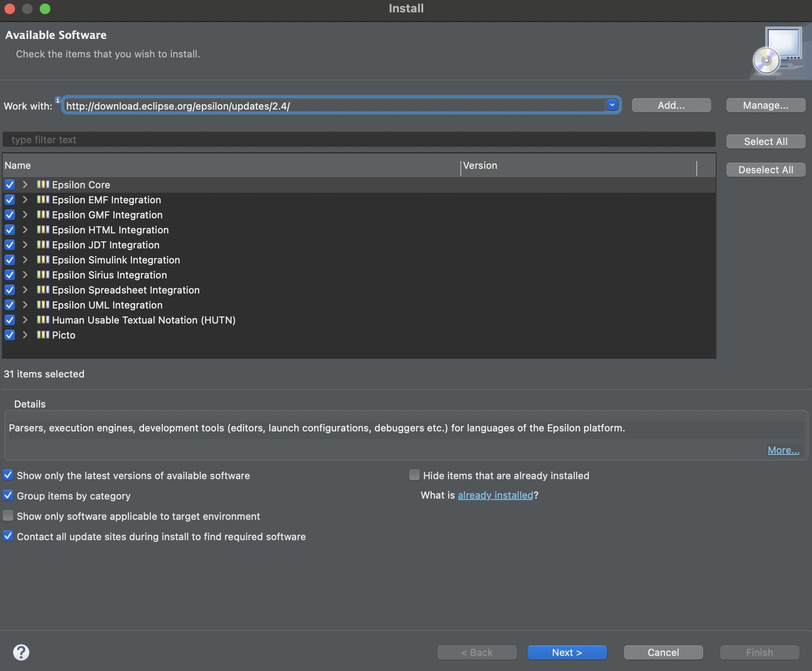812x671 pixels.
Task: Disable Show only the latest versions option
Action: [8, 475]
